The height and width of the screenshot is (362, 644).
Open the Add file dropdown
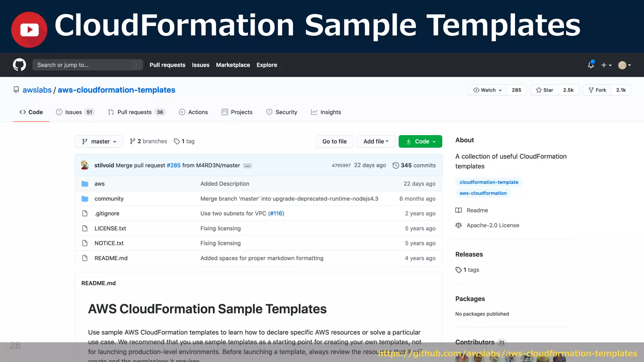pos(376,141)
